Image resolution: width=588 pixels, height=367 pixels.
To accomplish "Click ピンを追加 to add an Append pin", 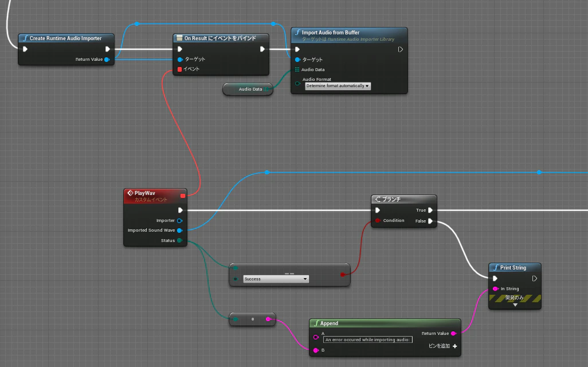I will pos(443,346).
